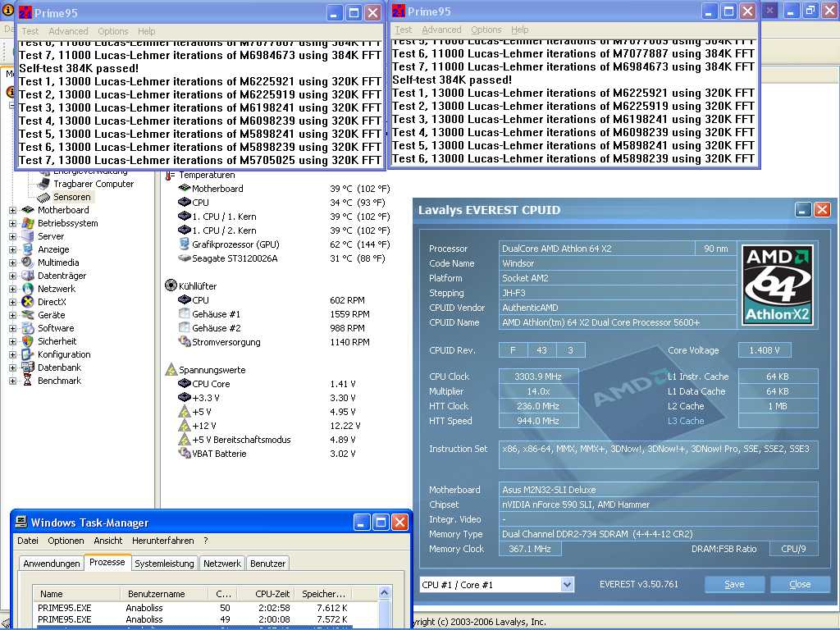Select the Spannungswerte warning icon

(x=171, y=370)
